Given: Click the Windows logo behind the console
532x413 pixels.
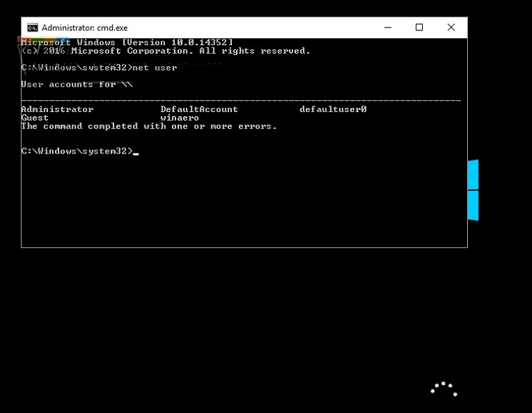Looking at the screenshot, I should tap(474, 190).
